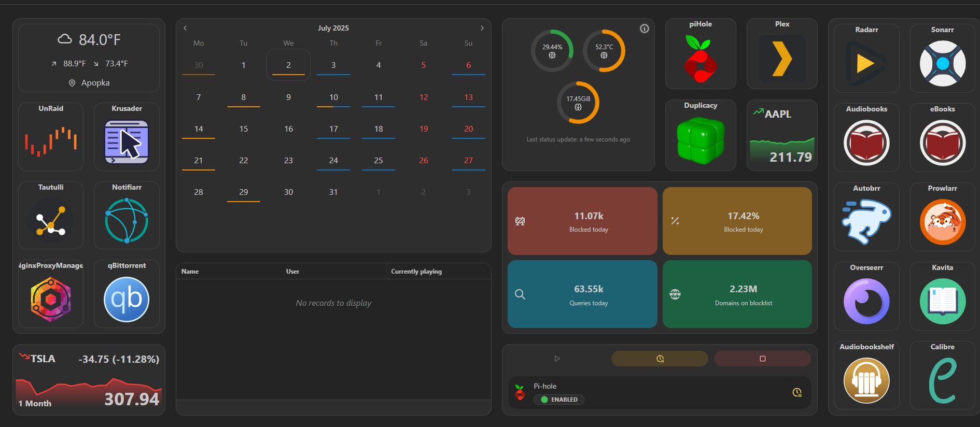This screenshot has width=980, height=427.
Task: Click the '1 Month' TSLA range label
Action: pyautogui.click(x=35, y=403)
